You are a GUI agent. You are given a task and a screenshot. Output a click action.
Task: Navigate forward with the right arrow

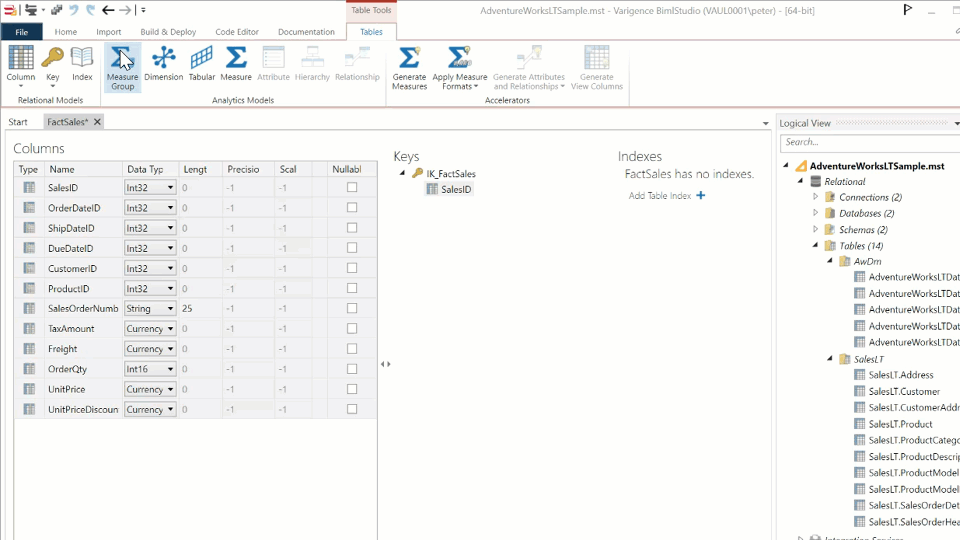124,10
